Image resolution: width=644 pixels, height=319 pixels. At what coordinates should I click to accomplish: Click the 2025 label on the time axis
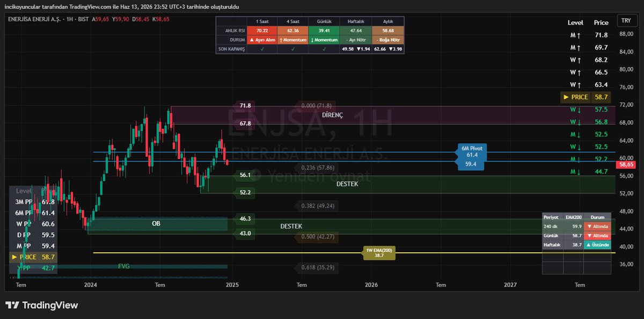click(x=232, y=285)
